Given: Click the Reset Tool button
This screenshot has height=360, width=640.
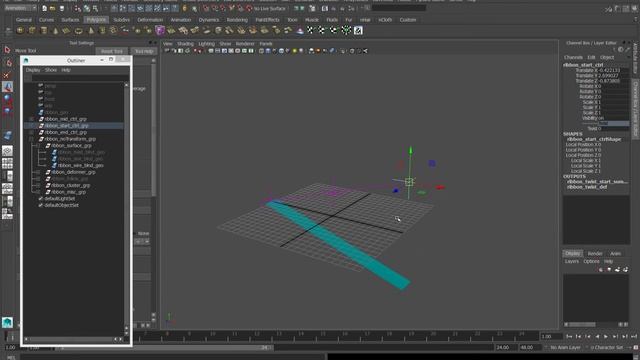Looking at the screenshot, I should (x=112, y=51).
